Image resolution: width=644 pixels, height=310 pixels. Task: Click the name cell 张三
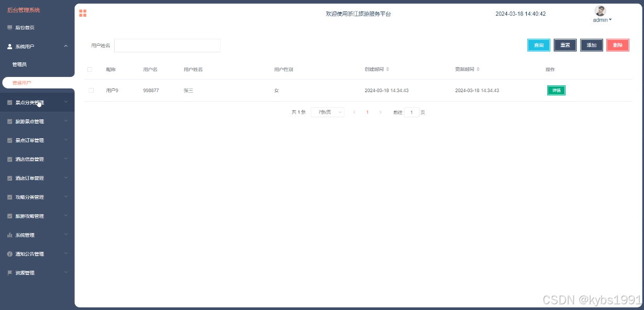click(188, 91)
